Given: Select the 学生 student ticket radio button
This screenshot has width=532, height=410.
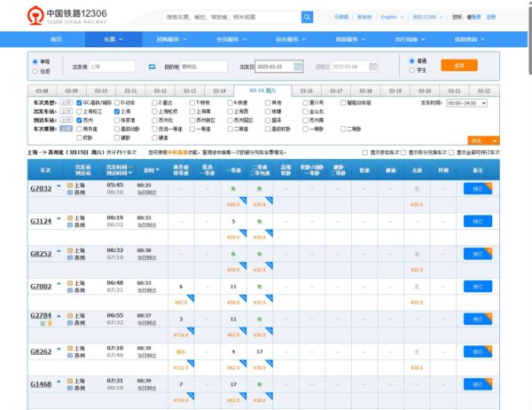Looking at the screenshot, I should tap(411, 71).
